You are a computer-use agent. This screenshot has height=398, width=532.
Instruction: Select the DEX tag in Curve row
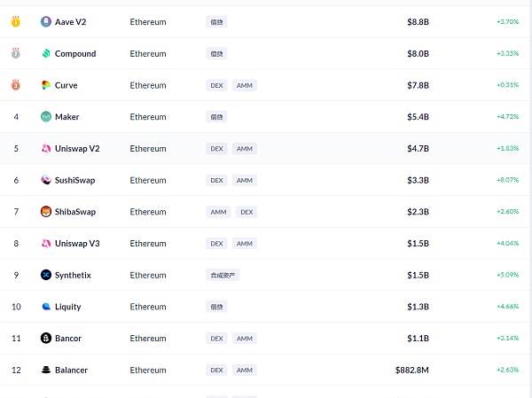click(x=216, y=85)
